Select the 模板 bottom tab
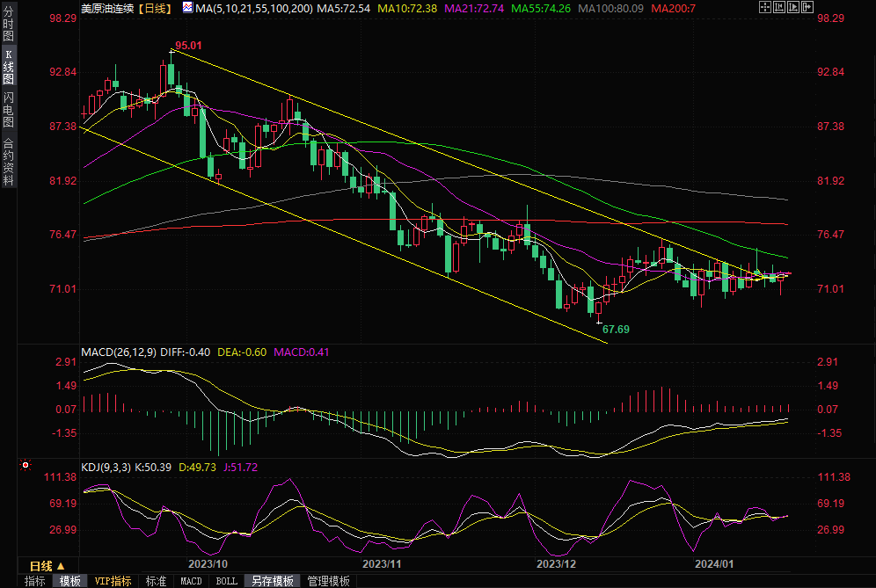 (x=70, y=581)
